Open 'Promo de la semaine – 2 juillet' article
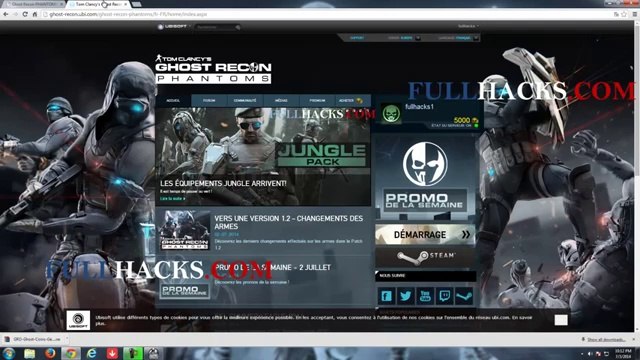The image size is (640, 360). (273, 267)
